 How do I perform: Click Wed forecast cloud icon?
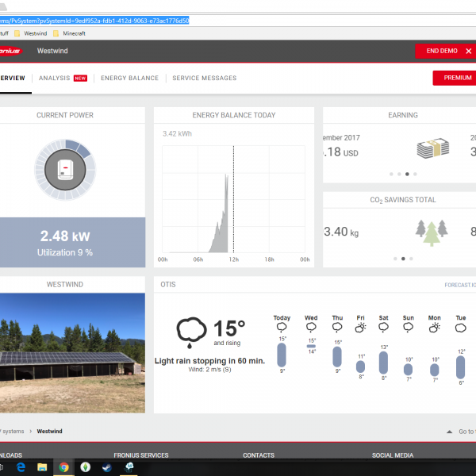pos(311,327)
